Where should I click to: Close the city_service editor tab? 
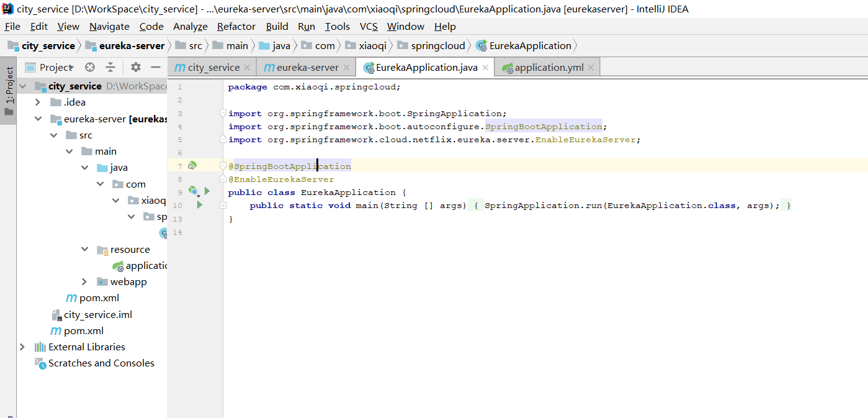pos(247,68)
